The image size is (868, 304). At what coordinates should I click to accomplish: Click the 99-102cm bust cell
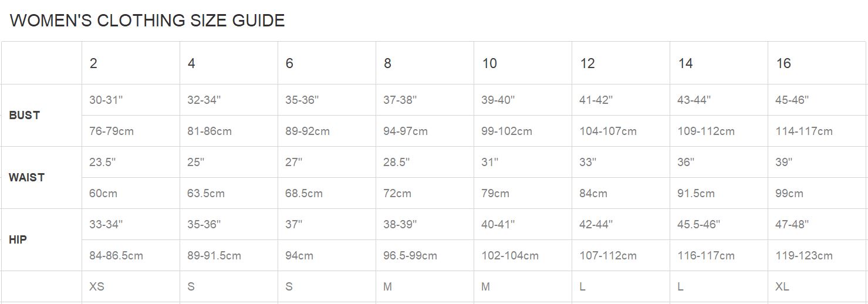[x=506, y=131]
